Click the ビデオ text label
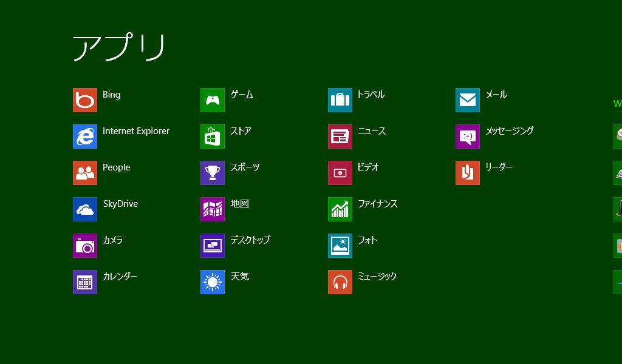Viewport: 622px width, 364px height. [x=369, y=167]
